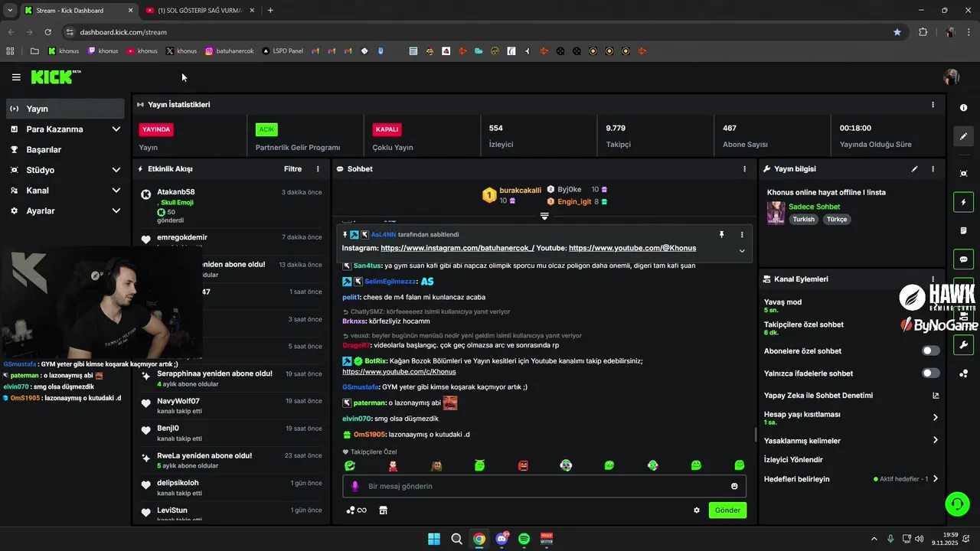The width and height of the screenshot is (980, 551).
Task: Open BotRix's youtube.com/c/Khonus link
Action: 399,372
